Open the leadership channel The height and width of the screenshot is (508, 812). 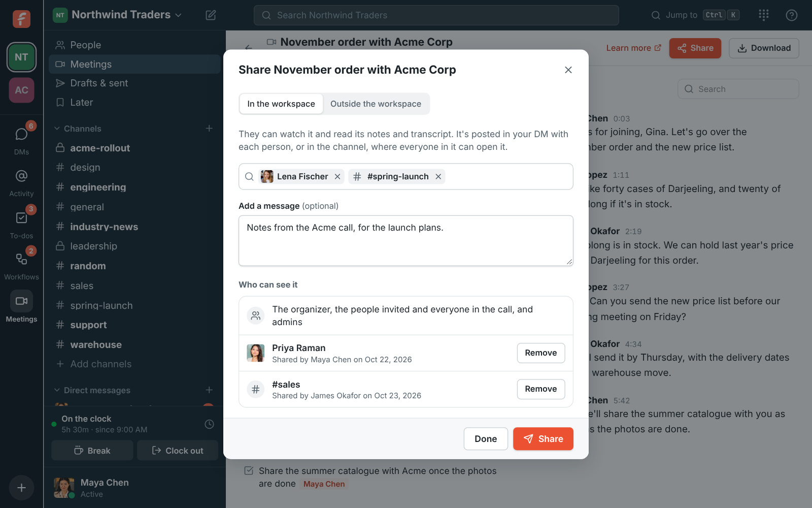[134, 246]
